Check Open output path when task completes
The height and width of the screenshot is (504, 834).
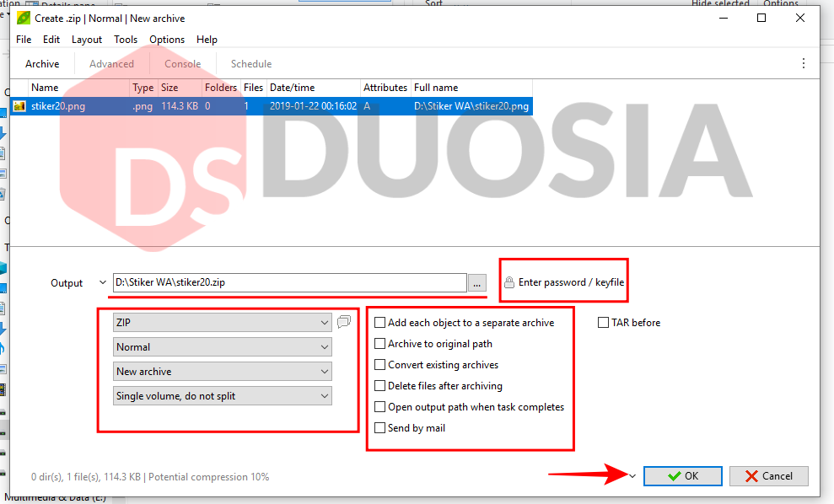[379, 406]
